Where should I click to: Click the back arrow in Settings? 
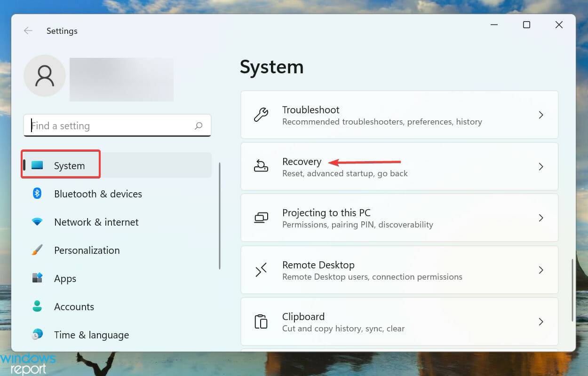coord(28,31)
